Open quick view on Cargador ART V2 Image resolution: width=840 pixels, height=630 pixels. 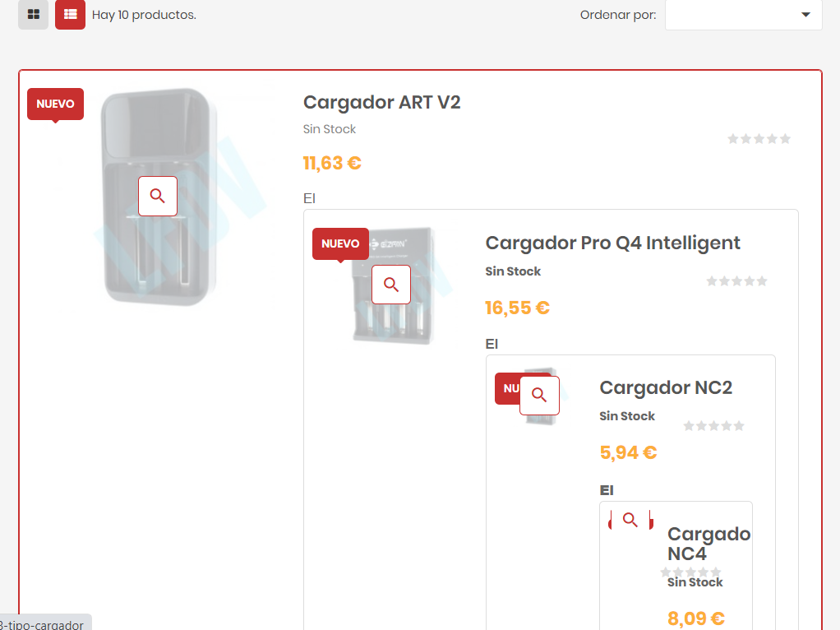[x=158, y=197]
